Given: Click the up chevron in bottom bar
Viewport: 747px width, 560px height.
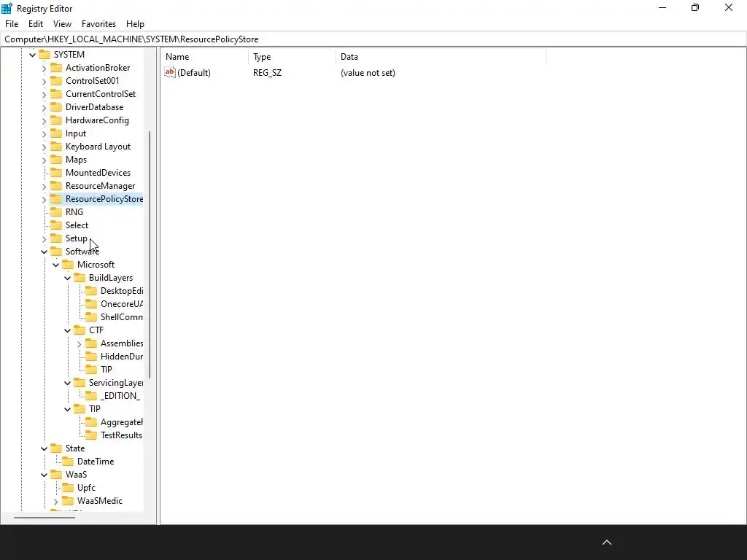Looking at the screenshot, I should [x=607, y=542].
